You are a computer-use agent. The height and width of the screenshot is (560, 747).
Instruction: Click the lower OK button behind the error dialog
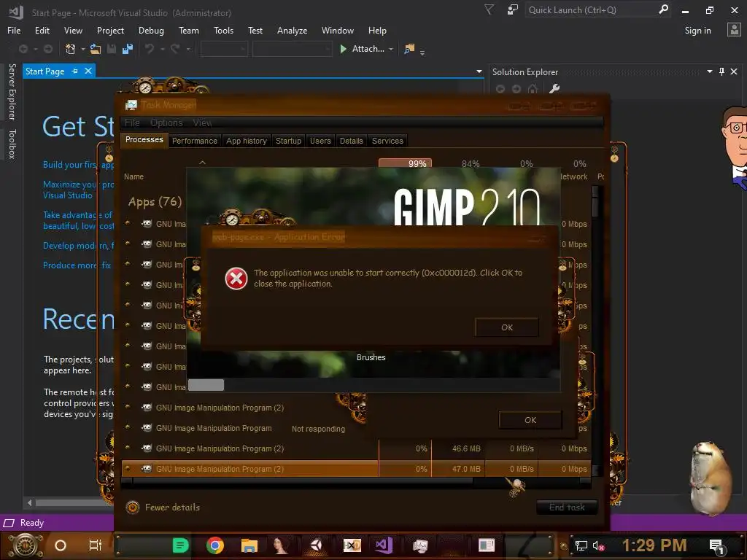[x=530, y=420]
